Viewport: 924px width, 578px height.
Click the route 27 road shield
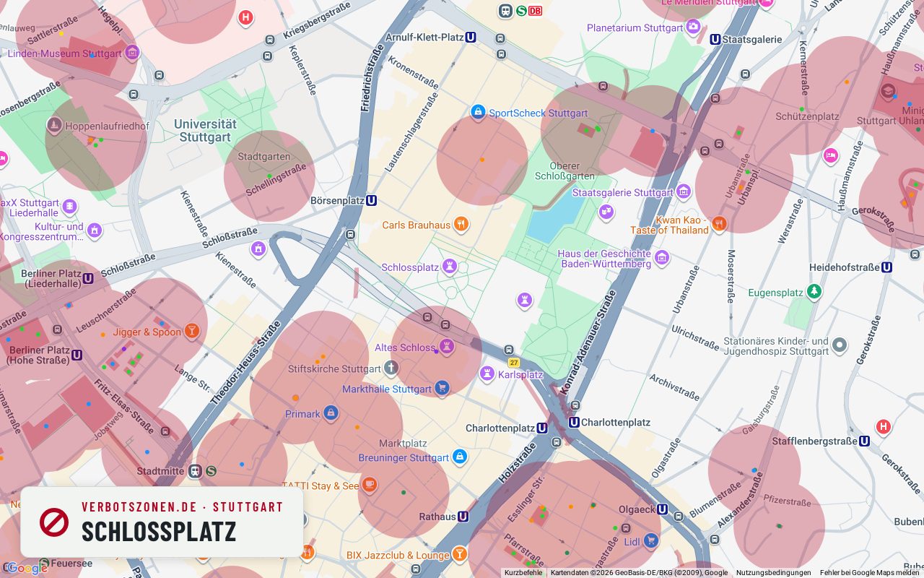513,363
